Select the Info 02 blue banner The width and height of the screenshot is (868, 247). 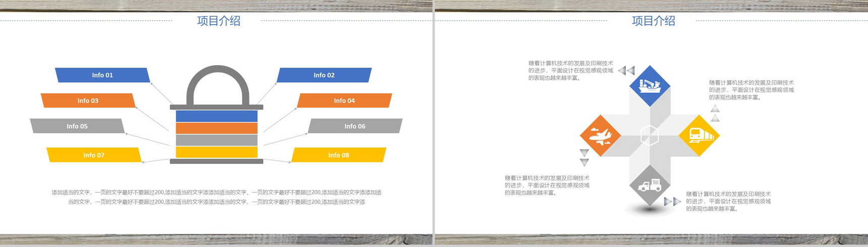[324, 75]
